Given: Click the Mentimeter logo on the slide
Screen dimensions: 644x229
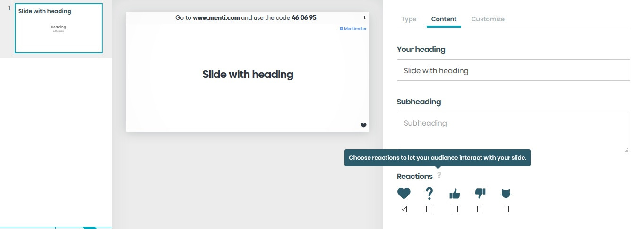Looking at the screenshot, I should tap(353, 29).
